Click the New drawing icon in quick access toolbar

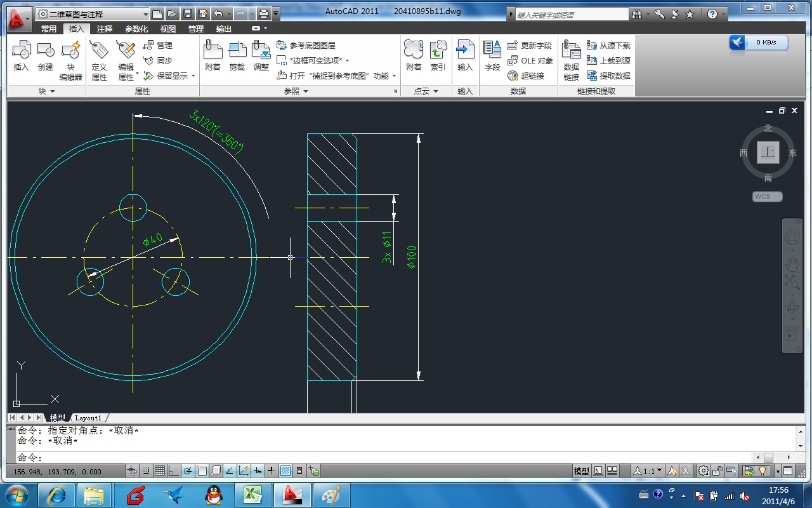pyautogui.click(x=157, y=13)
